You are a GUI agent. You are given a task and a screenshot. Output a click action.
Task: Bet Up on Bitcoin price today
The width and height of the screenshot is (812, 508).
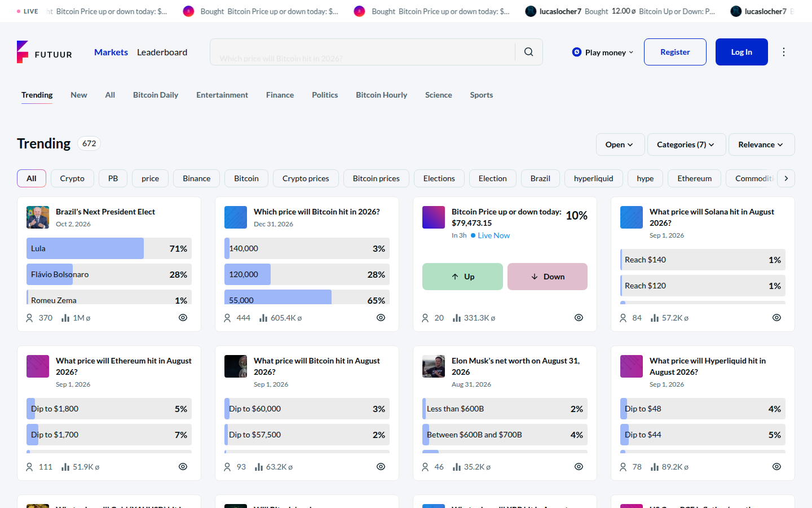(462, 277)
